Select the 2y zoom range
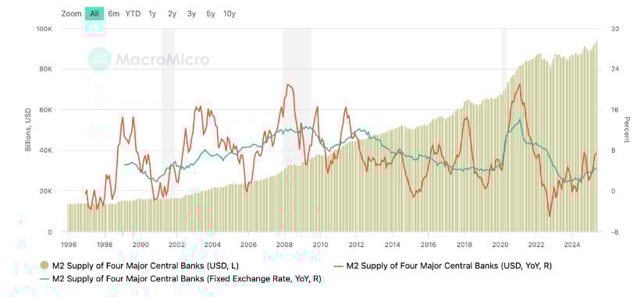 click(x=172, y=13)
